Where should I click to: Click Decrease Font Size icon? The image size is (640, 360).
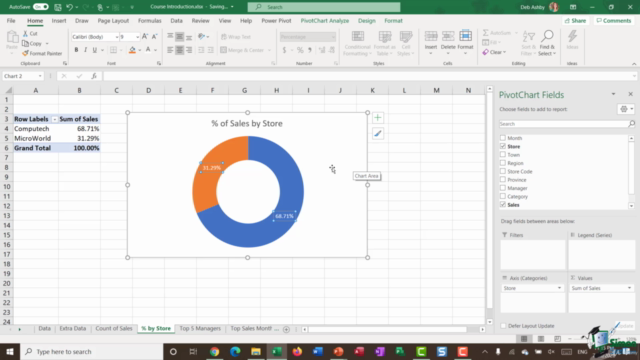tap(155, 37)
